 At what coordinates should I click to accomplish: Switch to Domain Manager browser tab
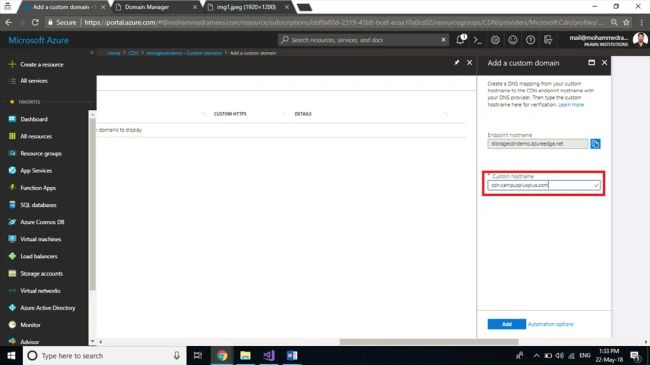coord(155,7)
